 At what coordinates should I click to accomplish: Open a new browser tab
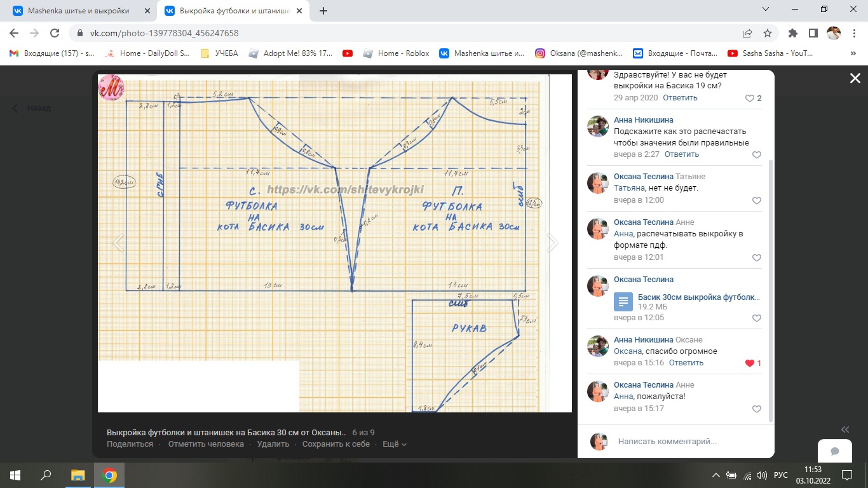tap(323, 11)
